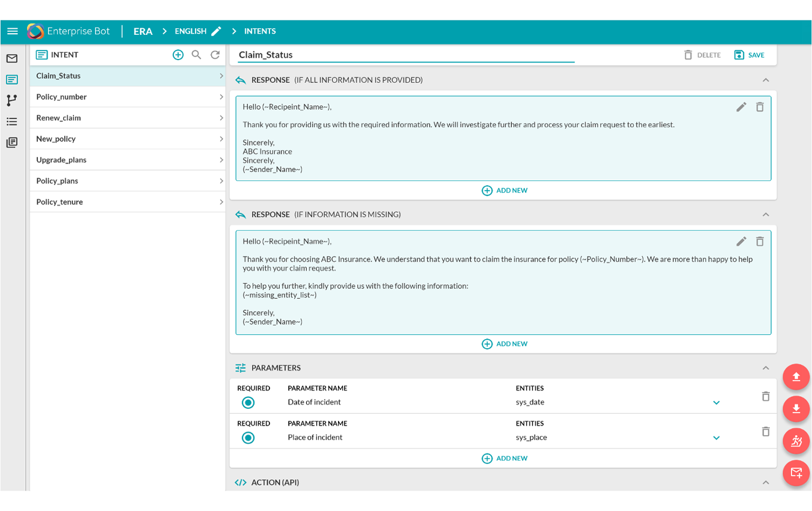This screenshot has height=511, width=812.
Task: Open the flow/branching sidebar icon
Action: (12, 100)
